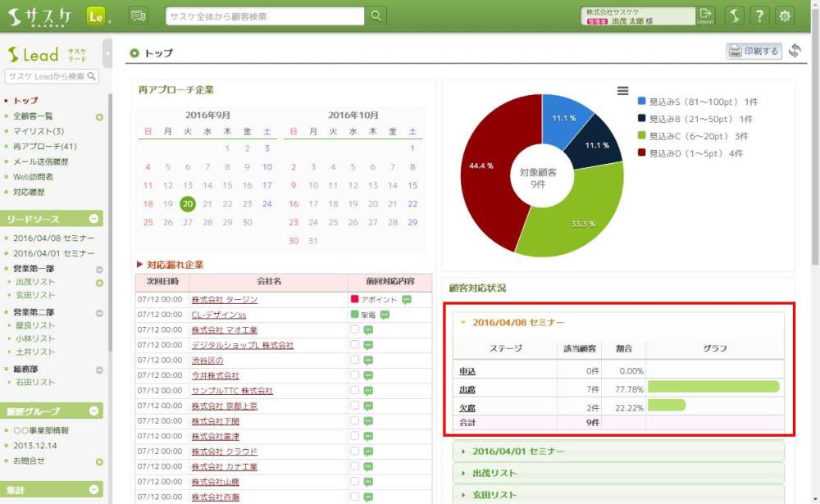Click the refresh icon beside print button

(795, 52)
